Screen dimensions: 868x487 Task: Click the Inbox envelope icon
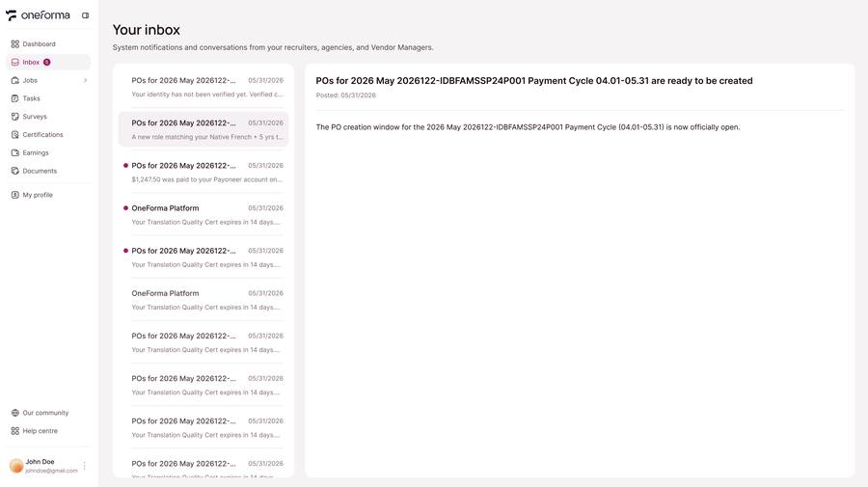pyautogui.click(x=14, y=62)
